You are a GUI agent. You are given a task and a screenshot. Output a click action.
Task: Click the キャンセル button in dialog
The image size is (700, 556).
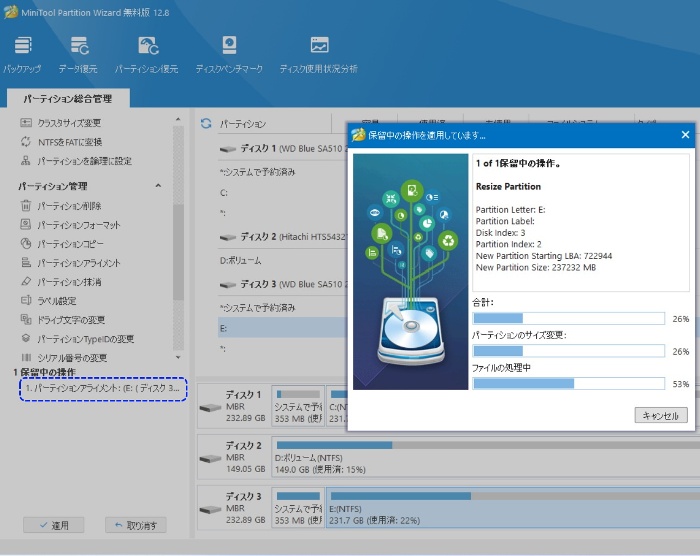(x=661, y=415)
